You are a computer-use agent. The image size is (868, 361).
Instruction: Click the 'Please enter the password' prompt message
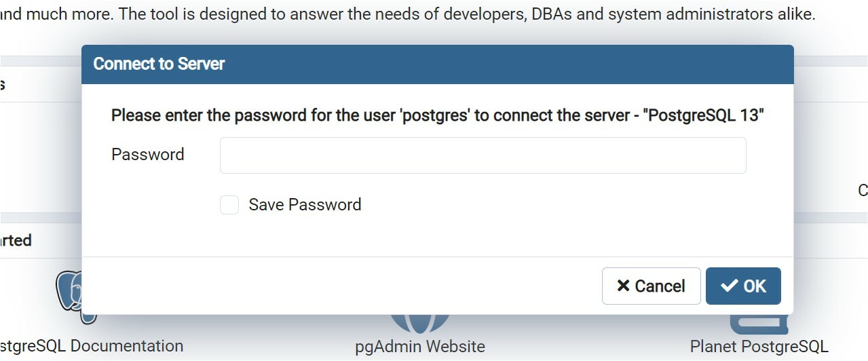coord(438,115)
